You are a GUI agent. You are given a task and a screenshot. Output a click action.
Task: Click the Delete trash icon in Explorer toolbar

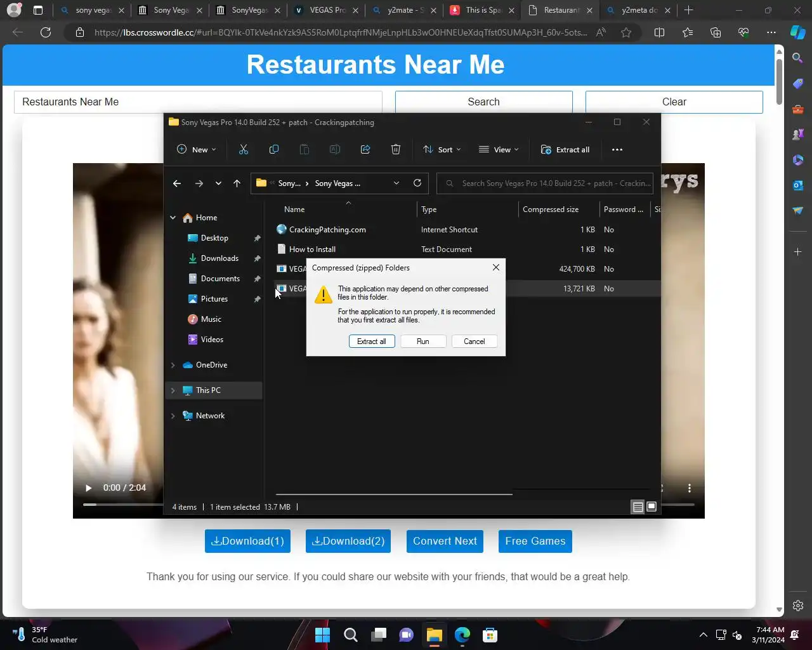click(396, 149)
